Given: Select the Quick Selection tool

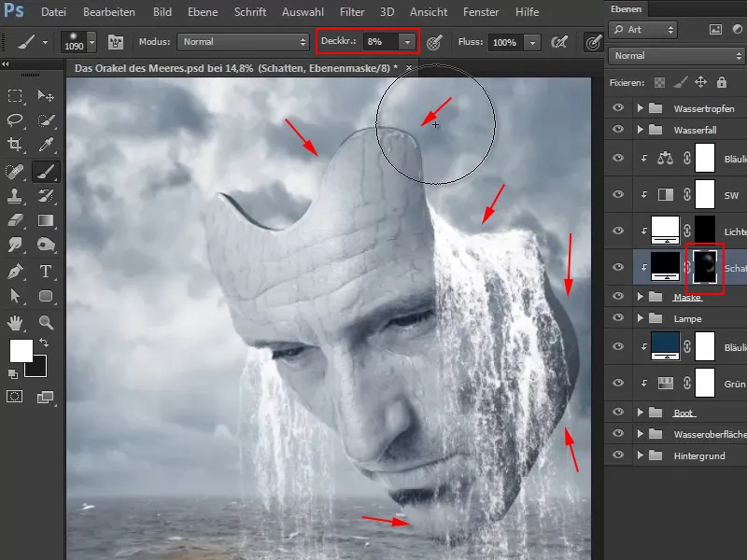Looking at the screenshot, I should click(x=46, y=119).
